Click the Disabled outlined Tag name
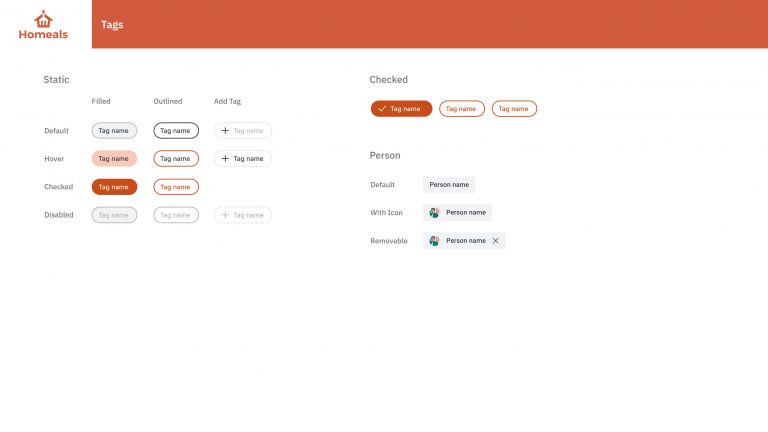768x432 pixels. (x=176, y=215)
